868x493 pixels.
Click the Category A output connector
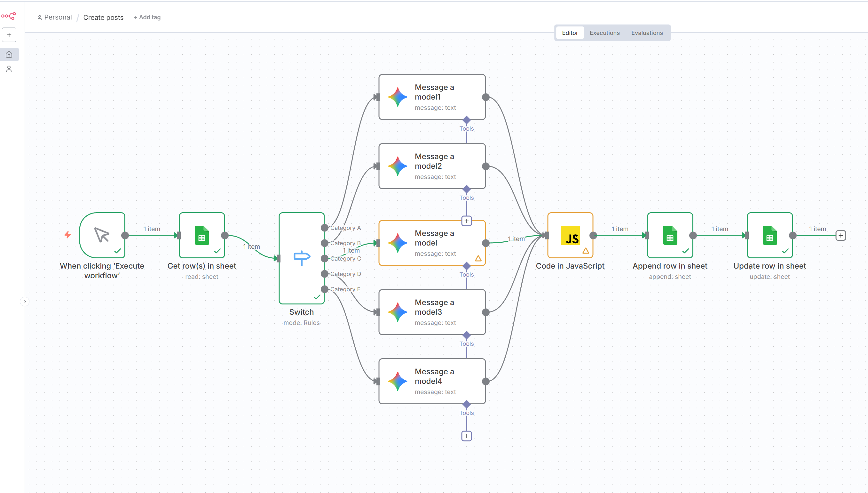point(324,228)
